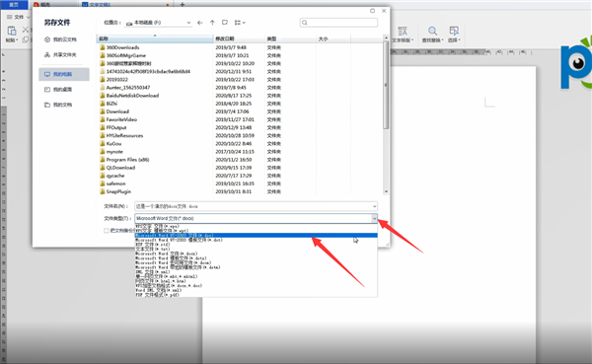This screenshot has height=364, width=592.
Task: Pick the *.docm macro-enabled file option
Action: pyautogui.click(x=256, y=262)
